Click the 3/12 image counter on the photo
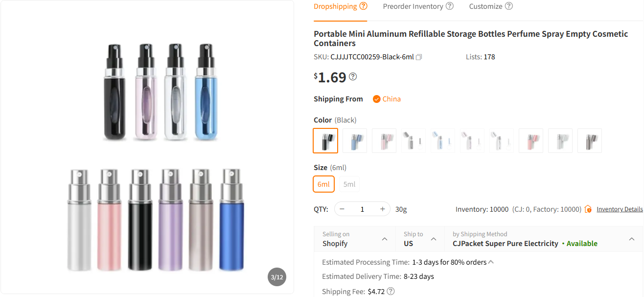The height and width of the screenshot is (297, 644). [276, 277]
